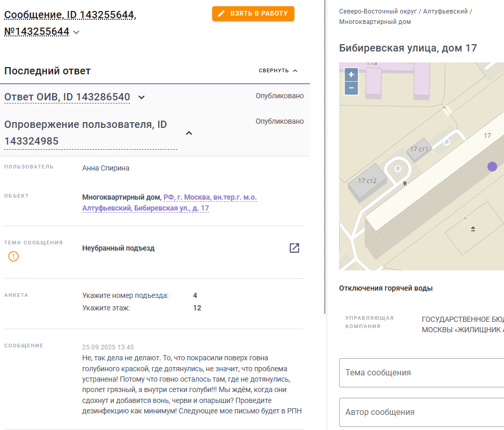This screenshot has height=430, width=504.
Task: Click the pencil icon in 'Взять в работу' button
Action: click(x=221, y=14)
